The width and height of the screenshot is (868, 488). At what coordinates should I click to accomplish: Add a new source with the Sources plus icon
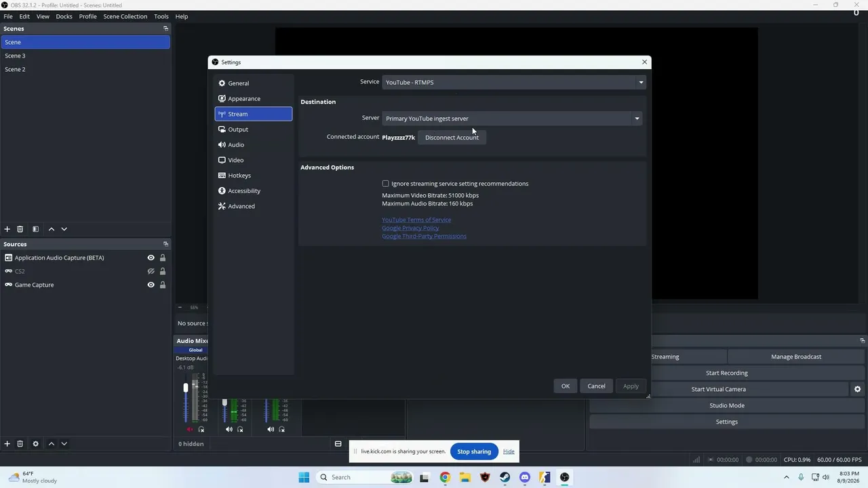(7, 444)
